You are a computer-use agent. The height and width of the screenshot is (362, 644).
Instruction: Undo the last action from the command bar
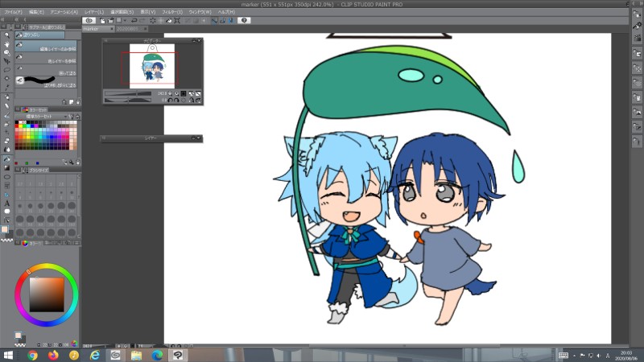click(x=134, y=20)
